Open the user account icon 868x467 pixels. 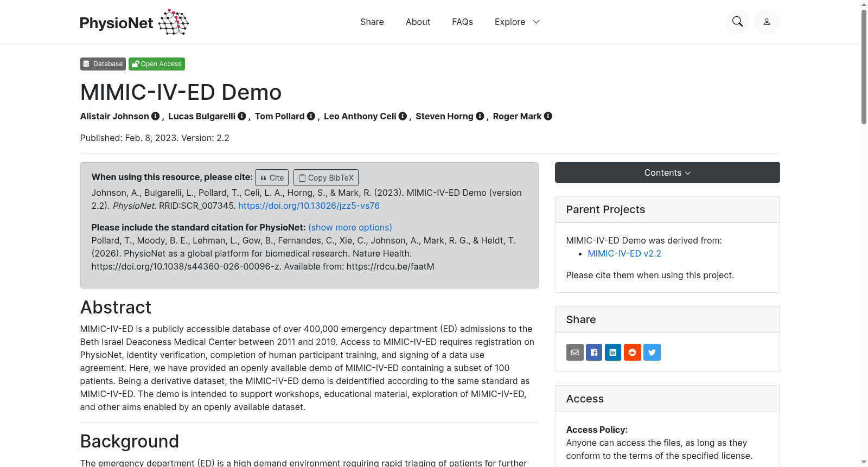[x=767, y=22]
